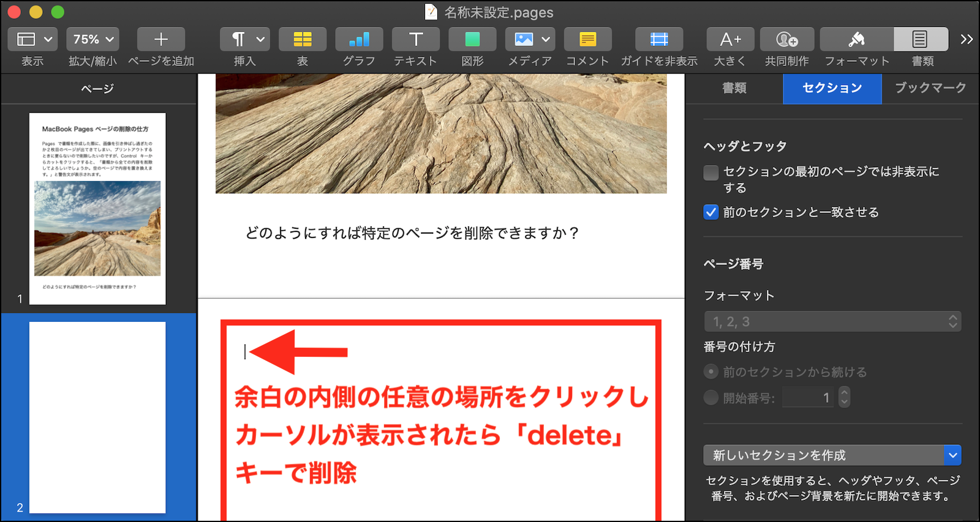Open the 表示 button's dropdown arrow
The width and height of the screenshot is (980, 522).
tap(48, 39)
